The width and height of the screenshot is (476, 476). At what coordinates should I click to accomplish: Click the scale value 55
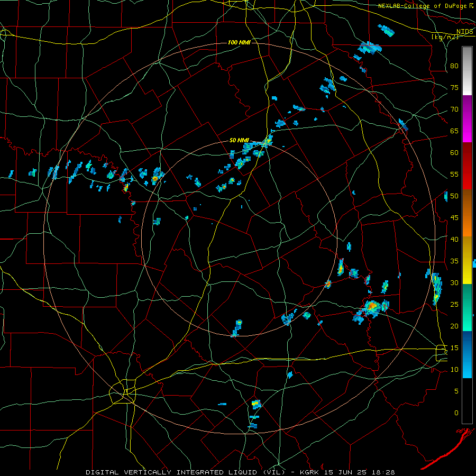tap(454, 175)
